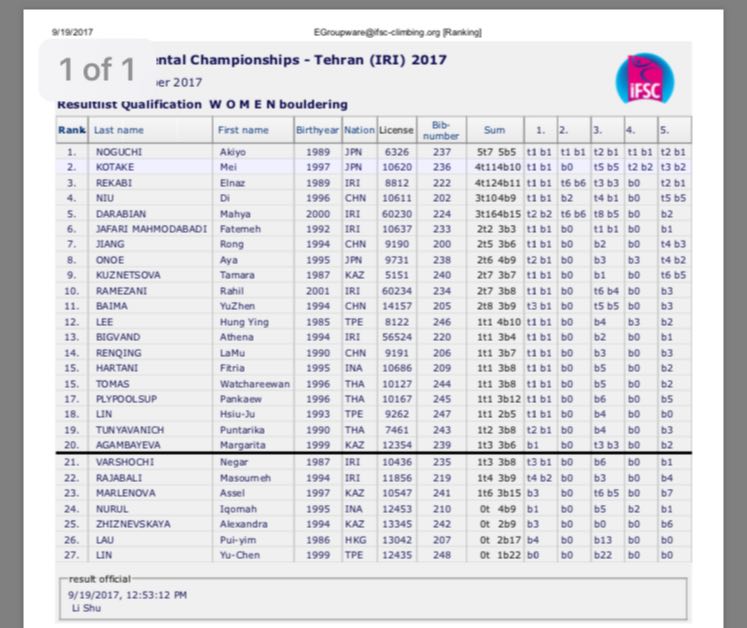747x628 pixels.
Task: Select the name TUNYAVANICH in the table
Action: (129, 429)
